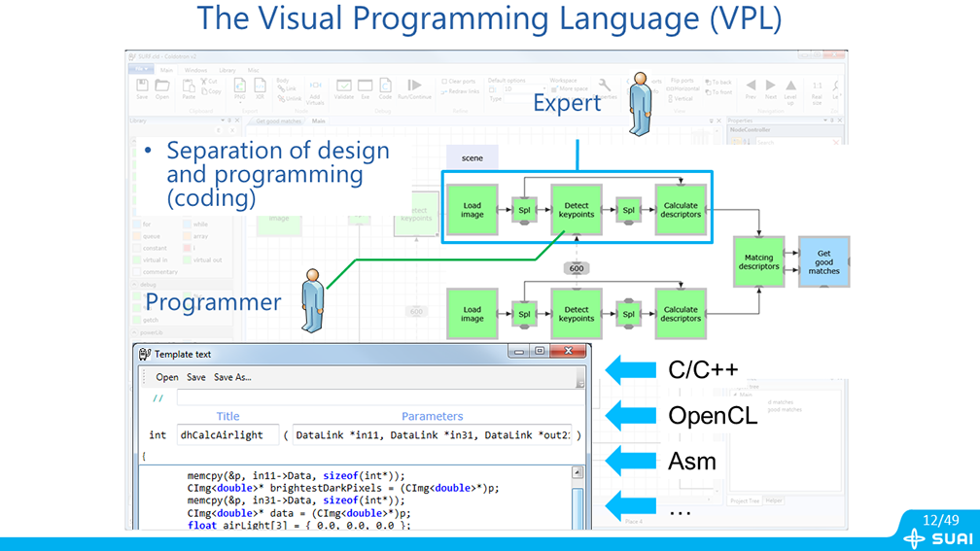Click the Code icon in the Debug group
980x551 pixels.
click(385, 86)
